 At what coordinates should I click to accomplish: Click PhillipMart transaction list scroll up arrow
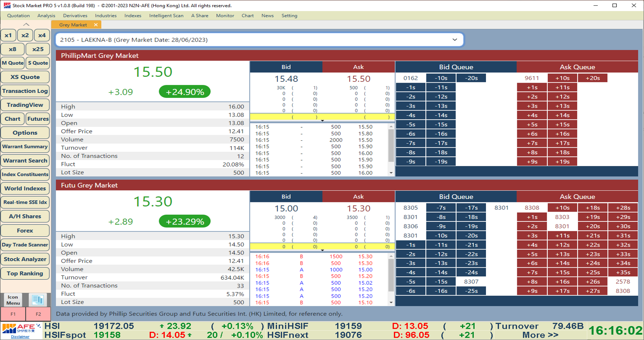(x=391, y=127)
